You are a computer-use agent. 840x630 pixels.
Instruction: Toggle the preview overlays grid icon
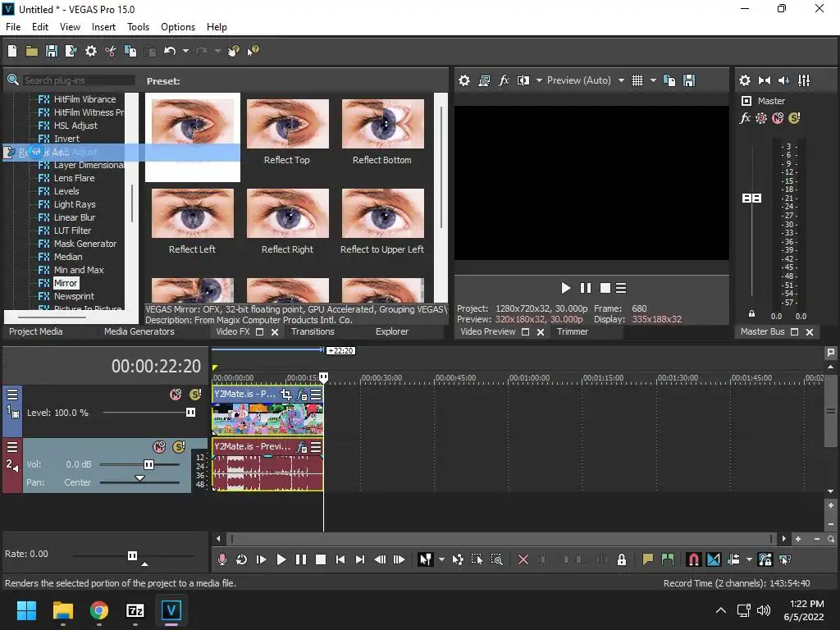pos(637,80)
